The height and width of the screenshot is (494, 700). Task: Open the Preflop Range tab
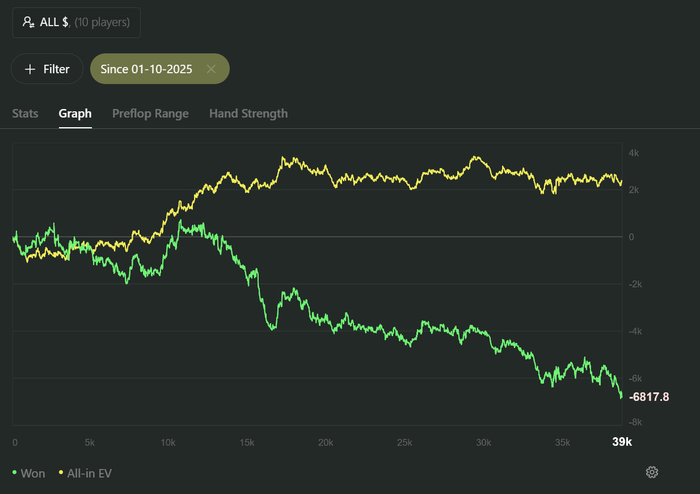click(150, 113)
